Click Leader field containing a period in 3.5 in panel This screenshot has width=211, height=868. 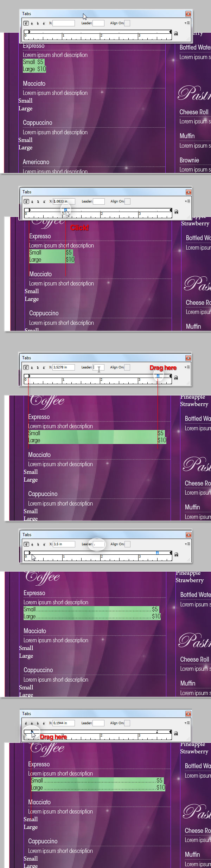[x=99, y=544]
